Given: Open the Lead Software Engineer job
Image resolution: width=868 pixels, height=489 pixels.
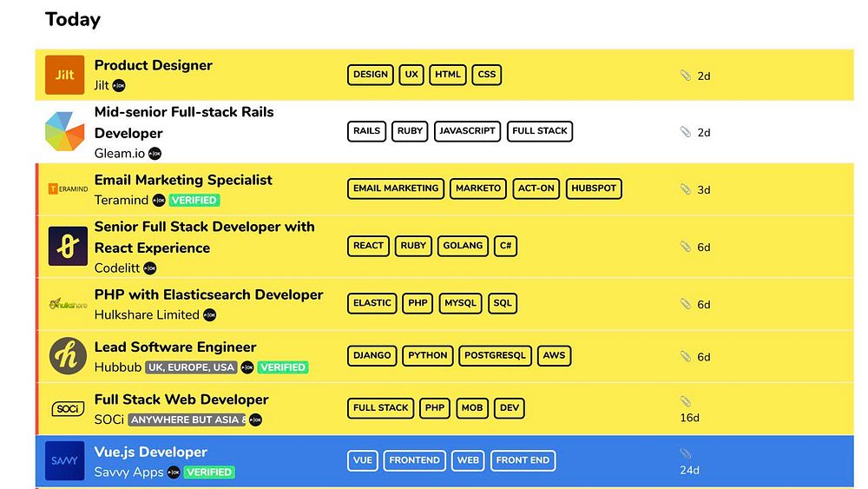Looking at the screenshot, I should coord(175,347).
